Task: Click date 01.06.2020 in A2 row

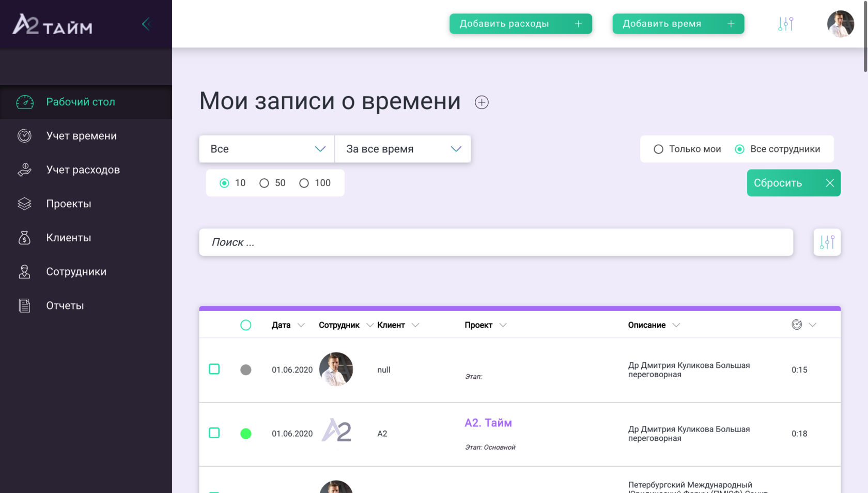Action: point(292,434)
